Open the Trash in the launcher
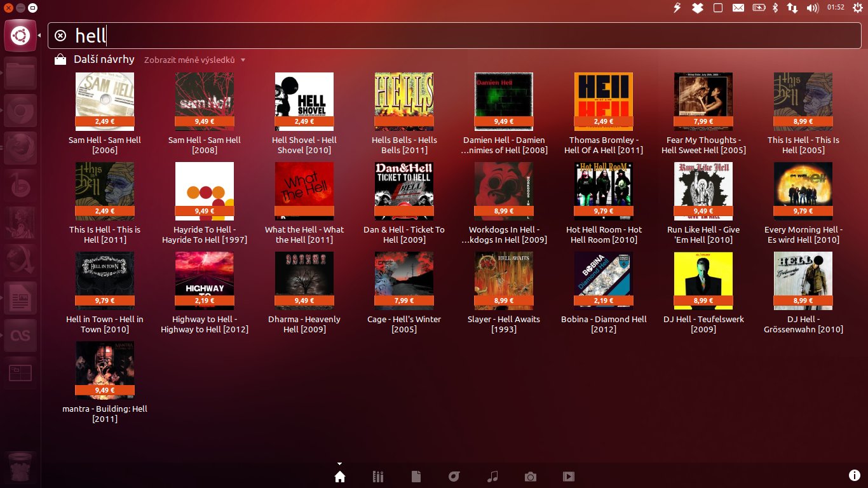This screenshot has height=488, width=868. click(20, 468)
